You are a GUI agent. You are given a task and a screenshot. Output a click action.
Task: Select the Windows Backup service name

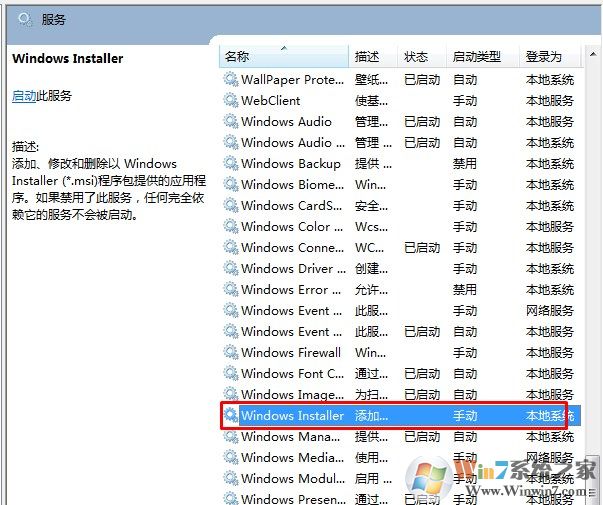pyautogui.click(x=290, y=163)
